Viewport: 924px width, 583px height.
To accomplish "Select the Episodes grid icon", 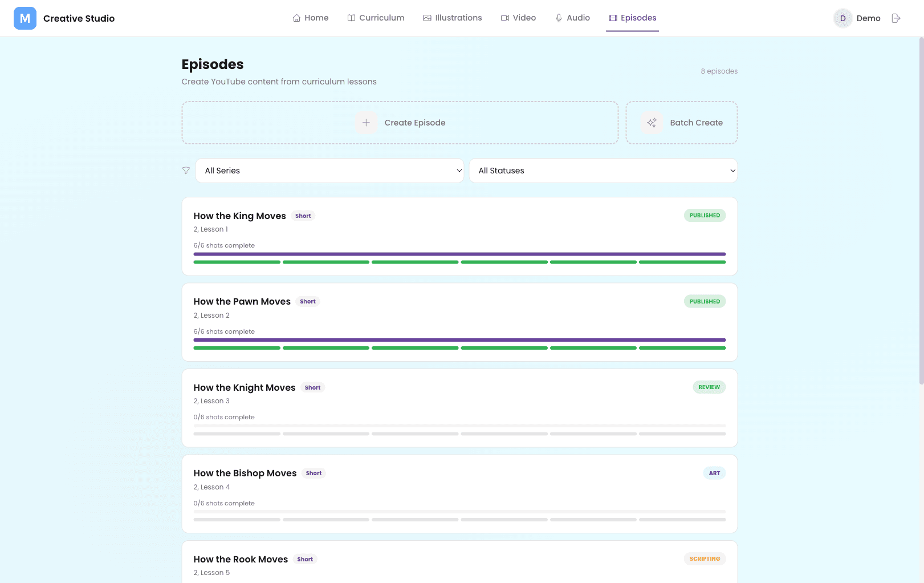I will click(x=613, y=18).
